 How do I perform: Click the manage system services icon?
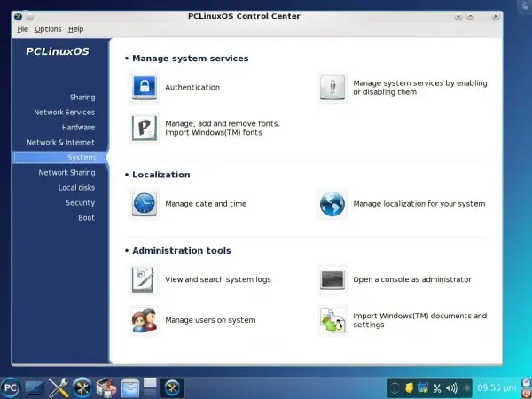[332, 87]
